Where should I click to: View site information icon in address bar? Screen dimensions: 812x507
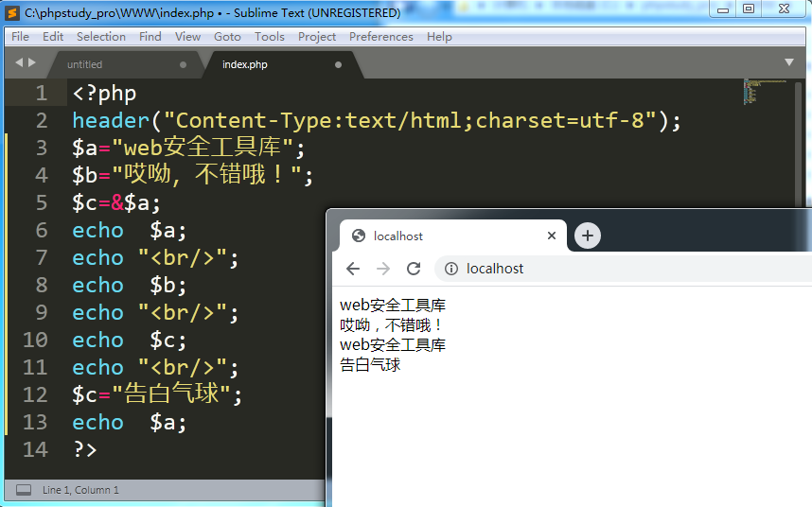point(451,269)
